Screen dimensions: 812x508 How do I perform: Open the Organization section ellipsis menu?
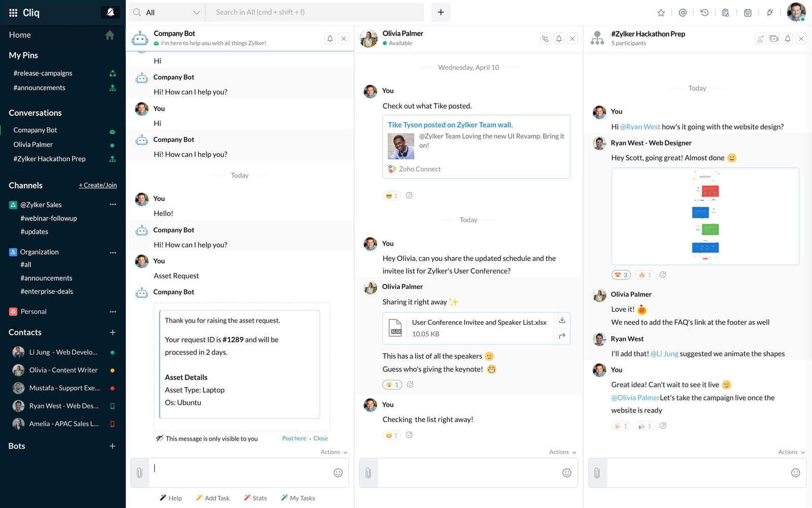[113, 252]
